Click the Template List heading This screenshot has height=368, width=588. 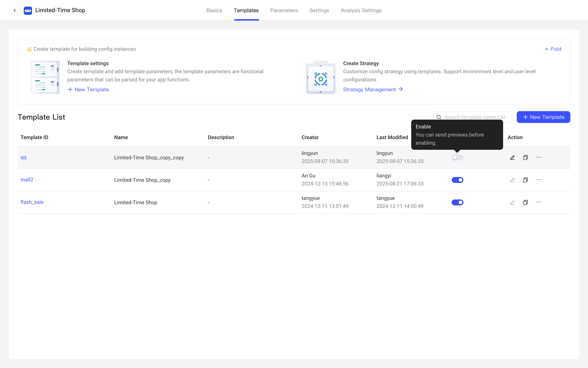coord(41,117)
